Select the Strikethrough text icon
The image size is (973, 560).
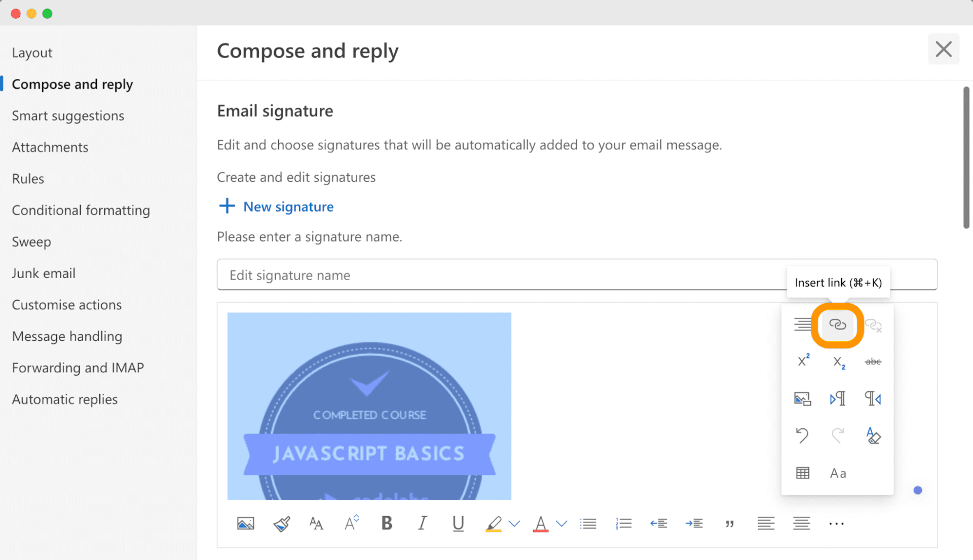(x=873, y=361)
